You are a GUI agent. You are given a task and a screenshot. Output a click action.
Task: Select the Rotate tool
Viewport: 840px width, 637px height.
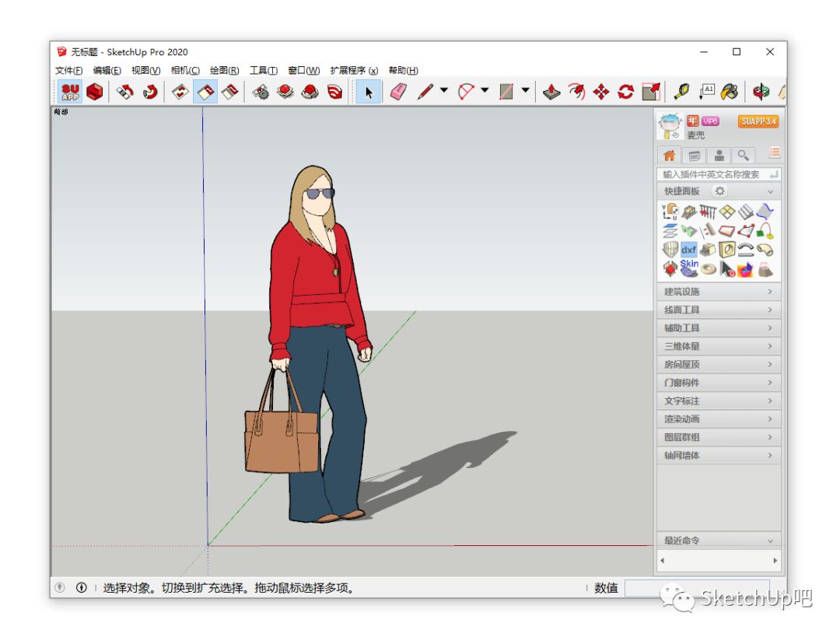click(x=625, y=92)
